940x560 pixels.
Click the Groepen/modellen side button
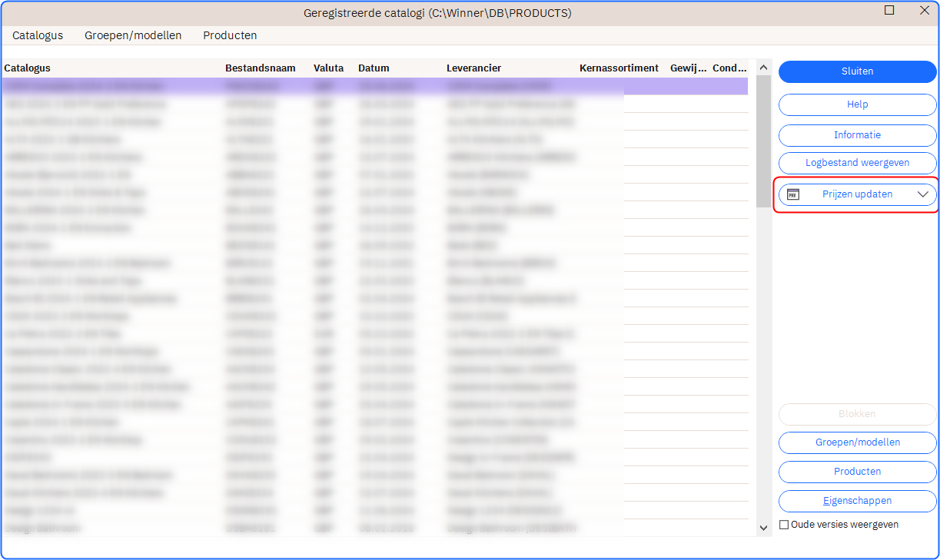[x=857, y=442]
